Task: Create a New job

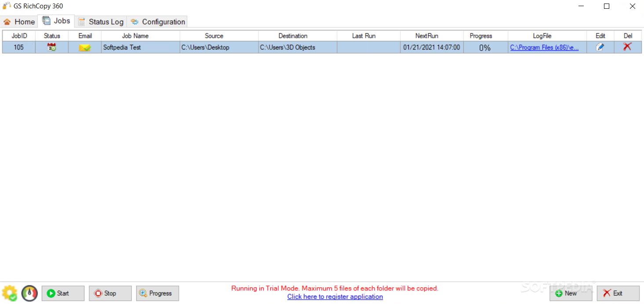Action: click(571, 293)
